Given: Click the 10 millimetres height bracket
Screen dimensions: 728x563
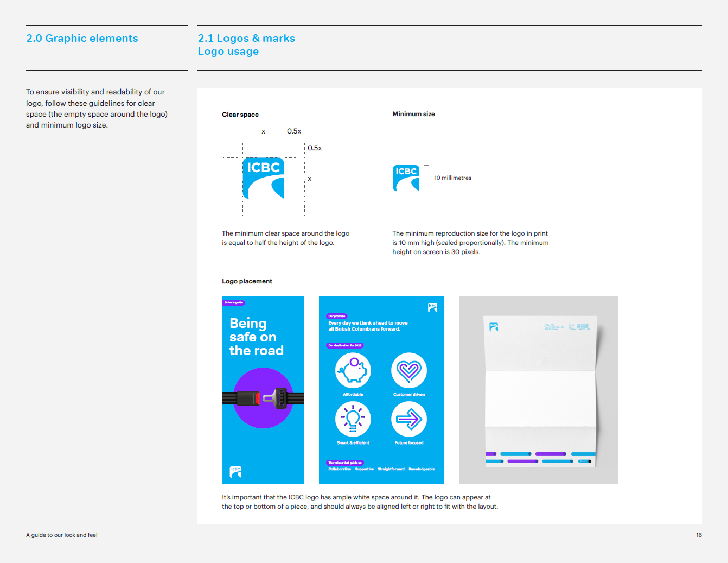Looking at the screenshot, I should 427,178.
